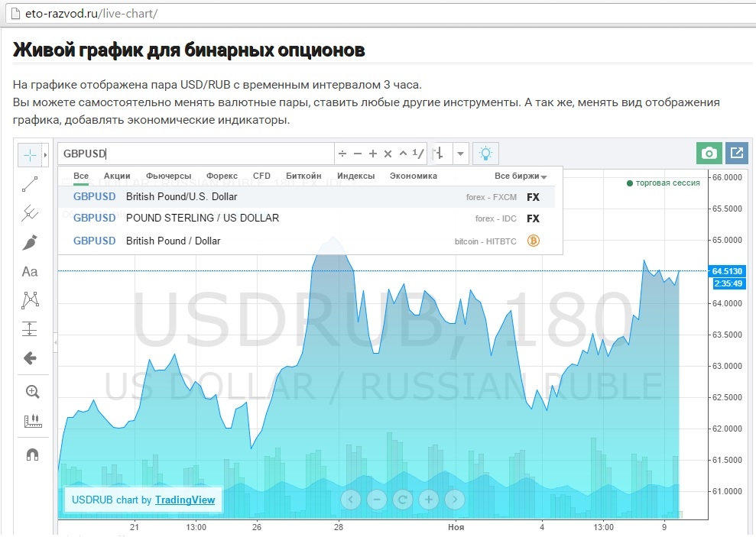Insert the division operator into symbol
Viewport: 756px width, 537px height.
(x=342, y=154)
